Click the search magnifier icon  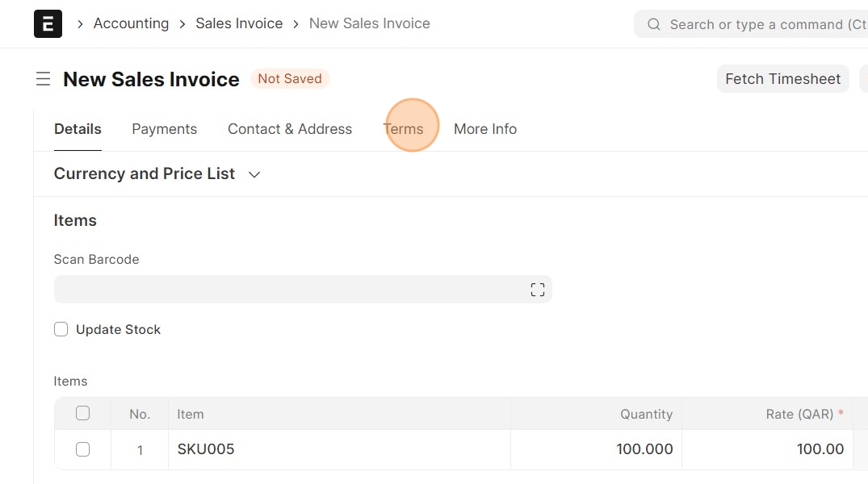tap(654, 24)
